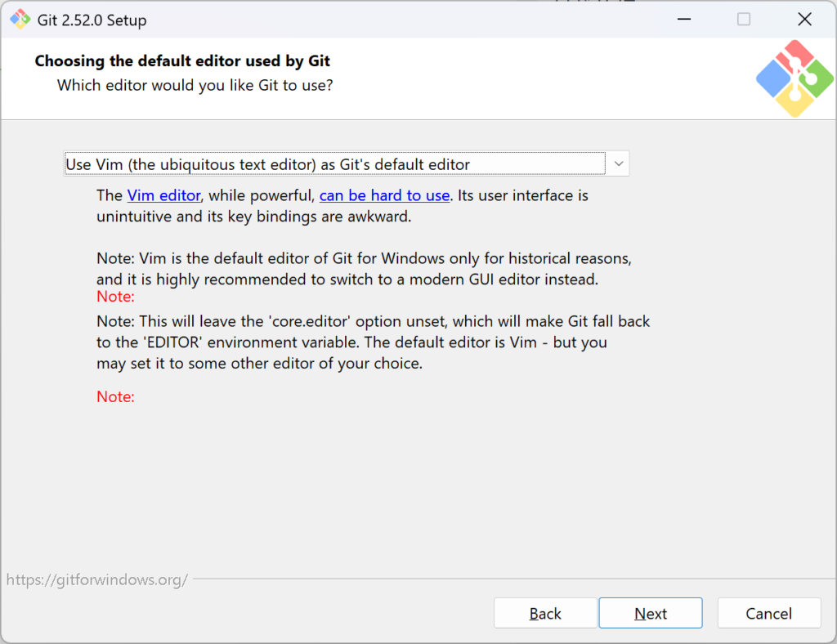This screenshot has height=644, width=837.
Task: Expand the default editor dropdown arrow
Action: (619, 164)
